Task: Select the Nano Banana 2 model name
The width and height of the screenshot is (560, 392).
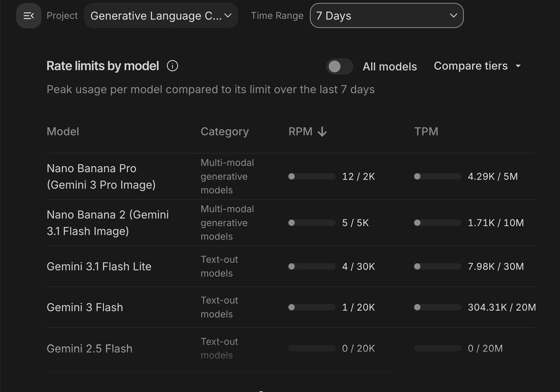Action: point(108,223)
